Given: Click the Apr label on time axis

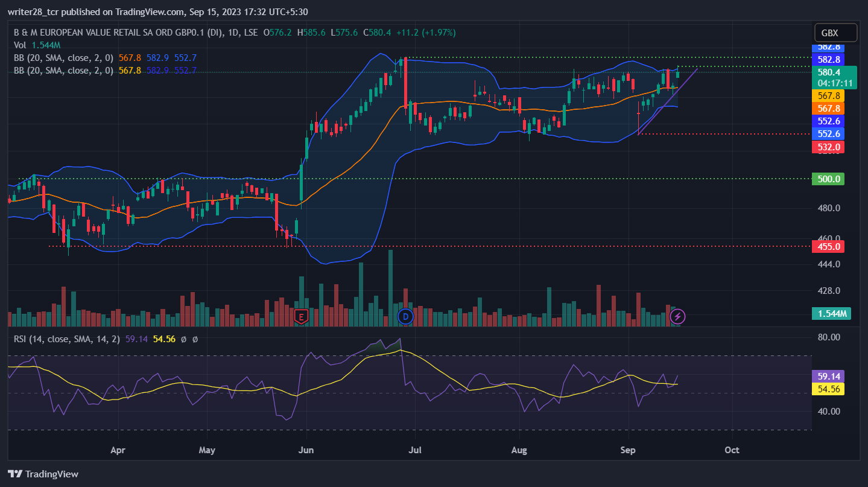Looking at the screenshot, I should pos(118,450).
